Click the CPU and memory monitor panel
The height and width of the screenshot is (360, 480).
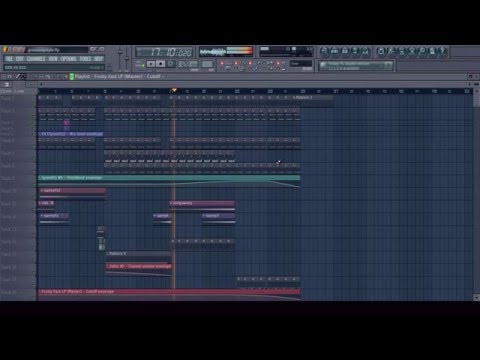[x=286, y=52]
